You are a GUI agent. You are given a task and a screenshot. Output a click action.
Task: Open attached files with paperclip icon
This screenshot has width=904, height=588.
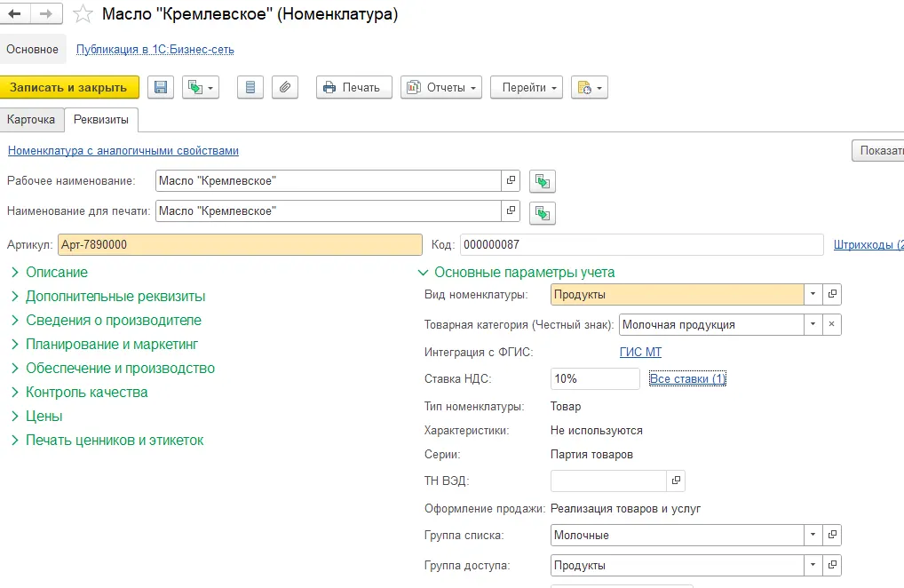285,88
